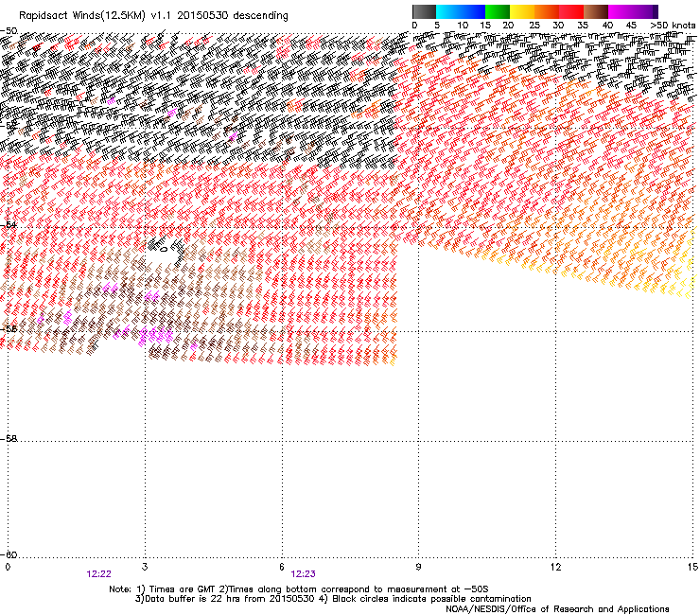This screenshot has height=615, width=700.
Task: Click the latitude label "-54"
Action: pos(9,225)
